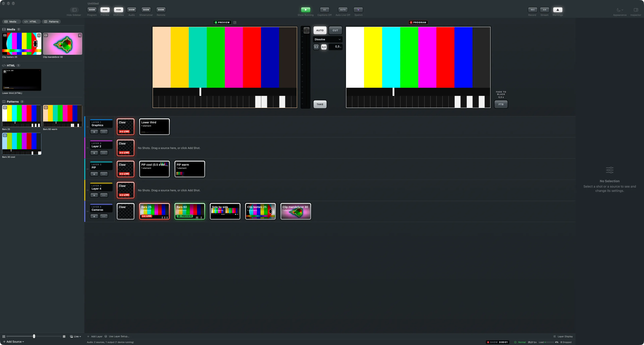This screenshot has width=644, height=345.
Task: Select the 0,2 duration preset
Action: (x=316, y=47)
